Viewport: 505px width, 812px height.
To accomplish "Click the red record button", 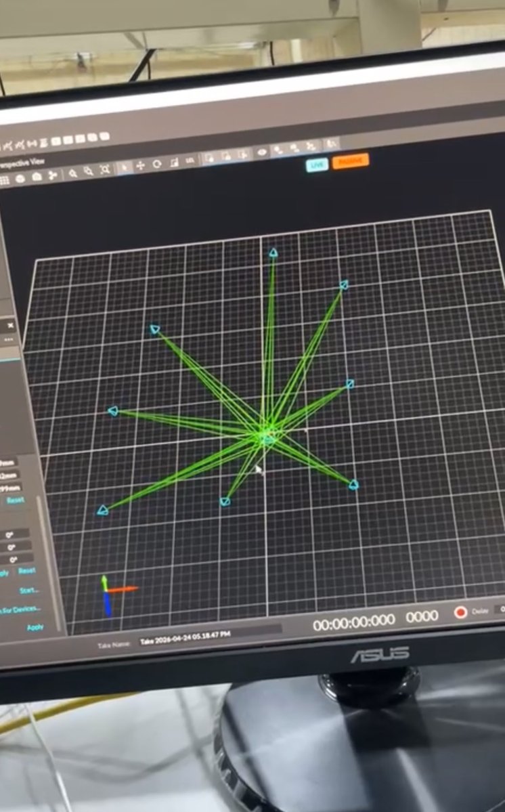I will 460,613.
